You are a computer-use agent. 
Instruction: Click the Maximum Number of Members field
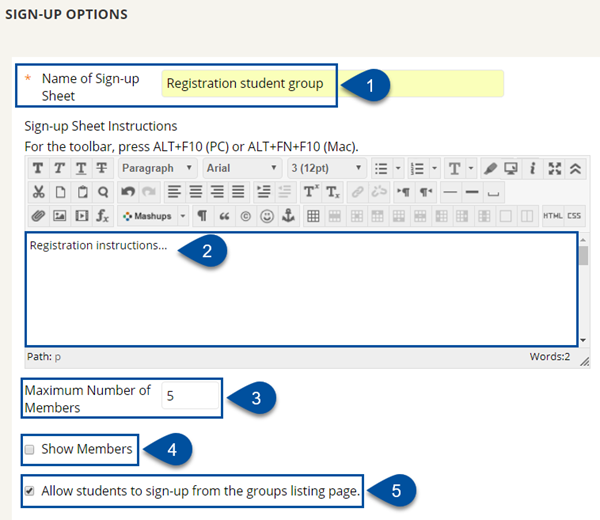(x=190, y=396)
